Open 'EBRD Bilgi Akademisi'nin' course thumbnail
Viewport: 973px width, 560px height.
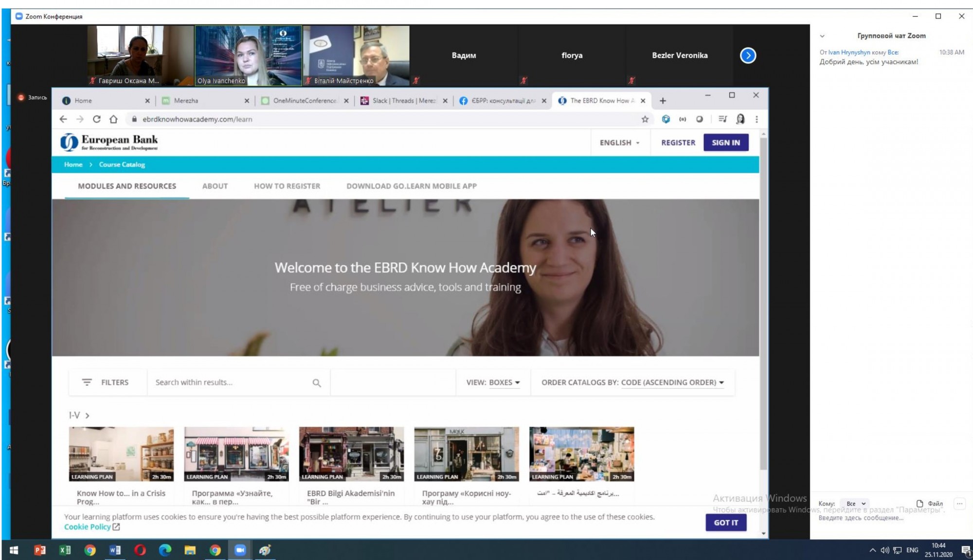(x=351, y=454)
